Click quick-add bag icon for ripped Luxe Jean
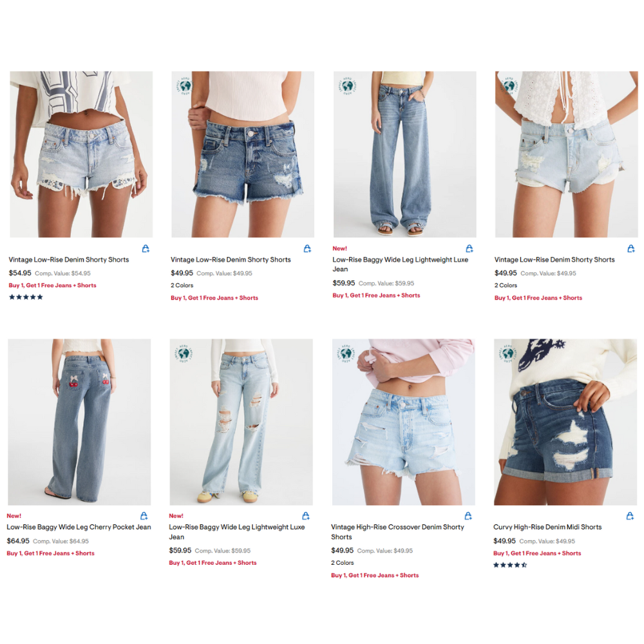The height and width of the screenshot is (644, 644). point(306,516)
